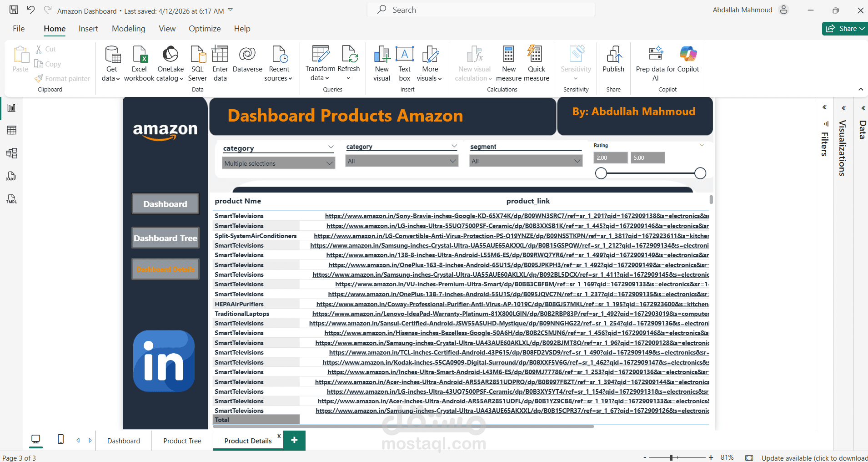Refresh the report data
868x462 pixels.
tap(349, 64)
